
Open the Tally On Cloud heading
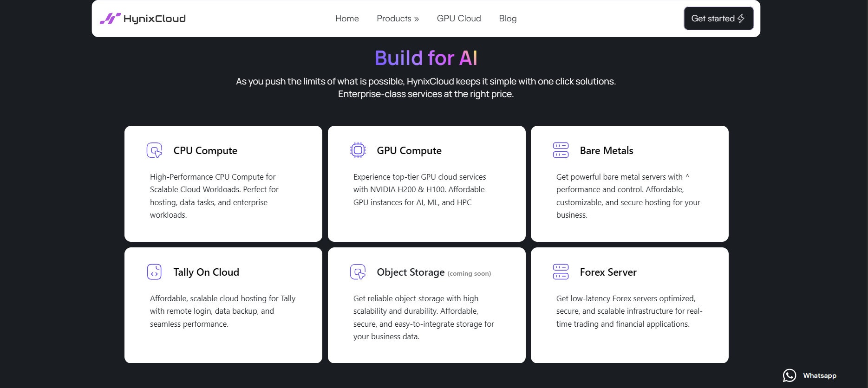coord(206,272)
